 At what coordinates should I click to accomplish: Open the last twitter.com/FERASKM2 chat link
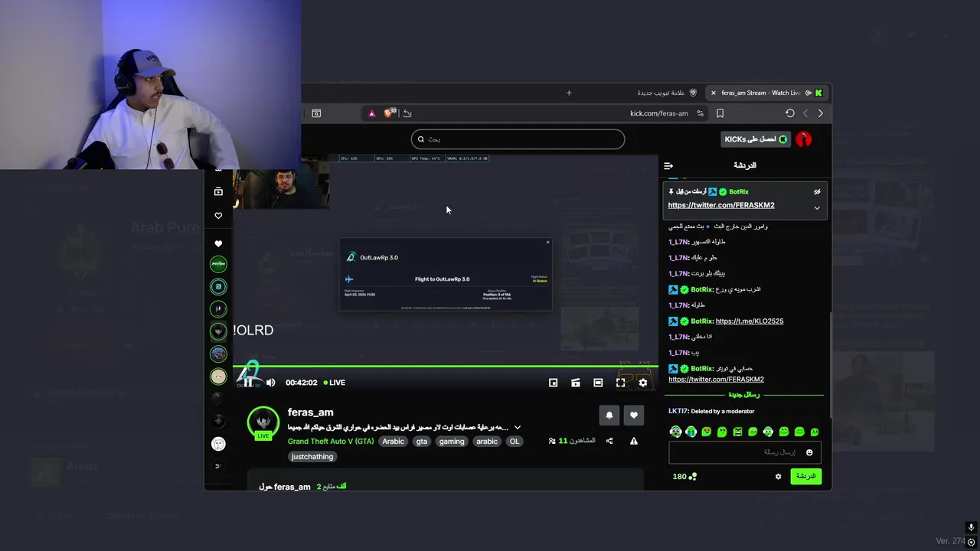(716, 380)
